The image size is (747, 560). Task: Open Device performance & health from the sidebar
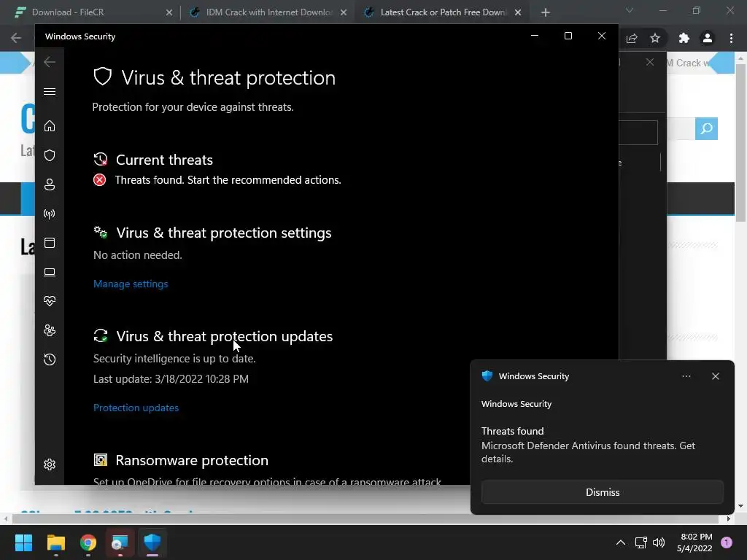[50, 301]
